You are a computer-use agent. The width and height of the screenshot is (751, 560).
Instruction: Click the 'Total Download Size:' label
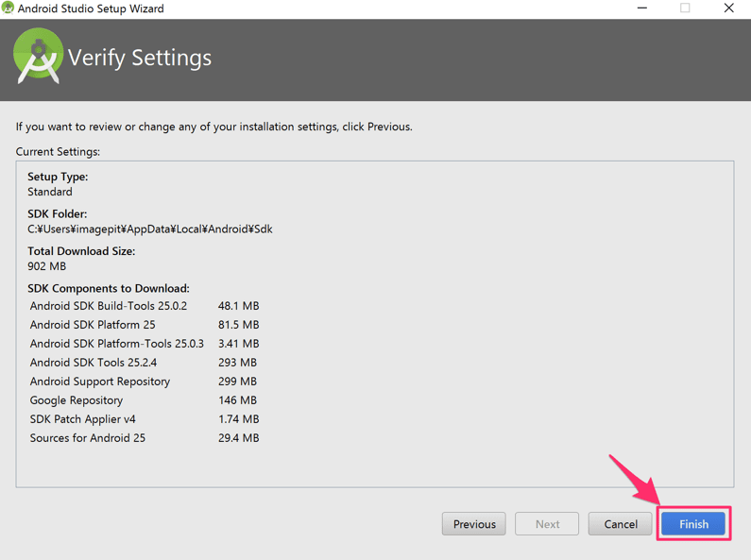coord(81,251)
